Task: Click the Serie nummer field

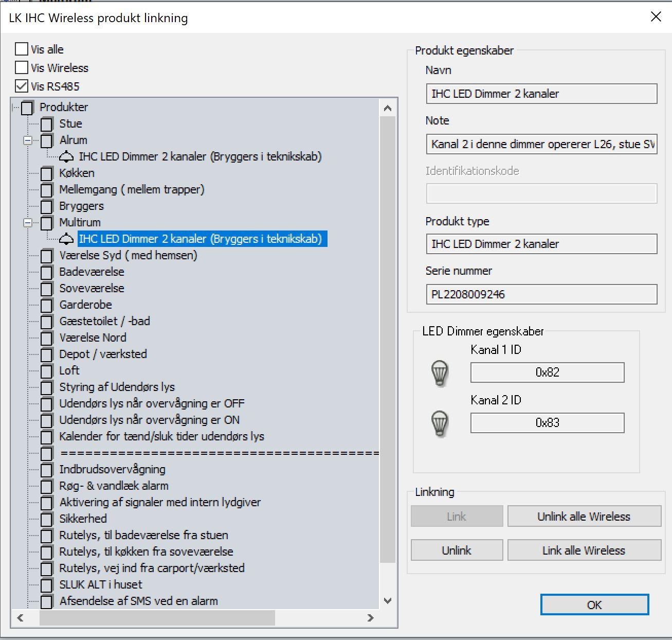Action: pos(541,294)
